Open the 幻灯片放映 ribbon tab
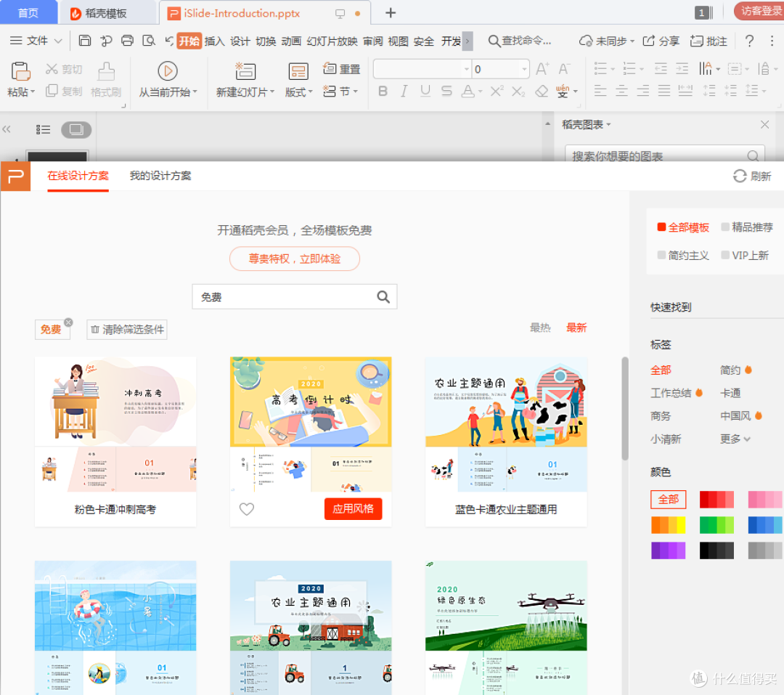The height and width of the screenshot is (695, 784). tap(332, 41)
